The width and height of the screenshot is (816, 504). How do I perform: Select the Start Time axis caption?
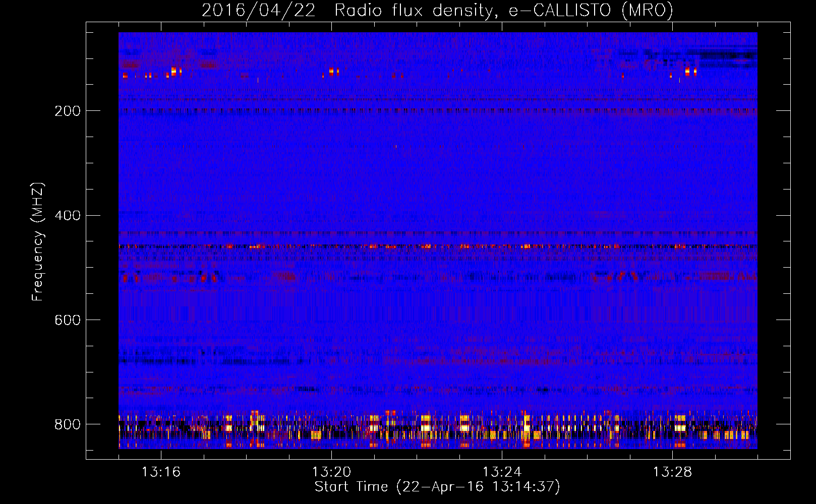[437, 487]
